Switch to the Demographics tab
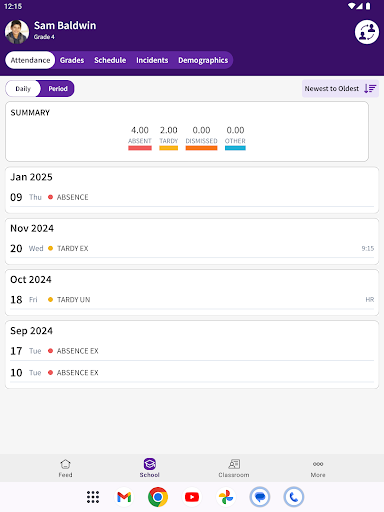384x512 pixels. 203,60
